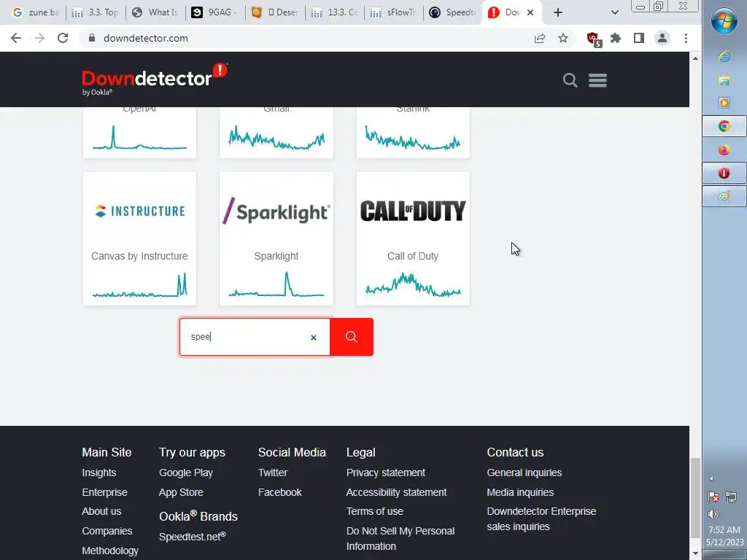The height and width of the screenshot is (560, 747).
Task: Click the volume speaker tray icon
Action: click(713, 514)
